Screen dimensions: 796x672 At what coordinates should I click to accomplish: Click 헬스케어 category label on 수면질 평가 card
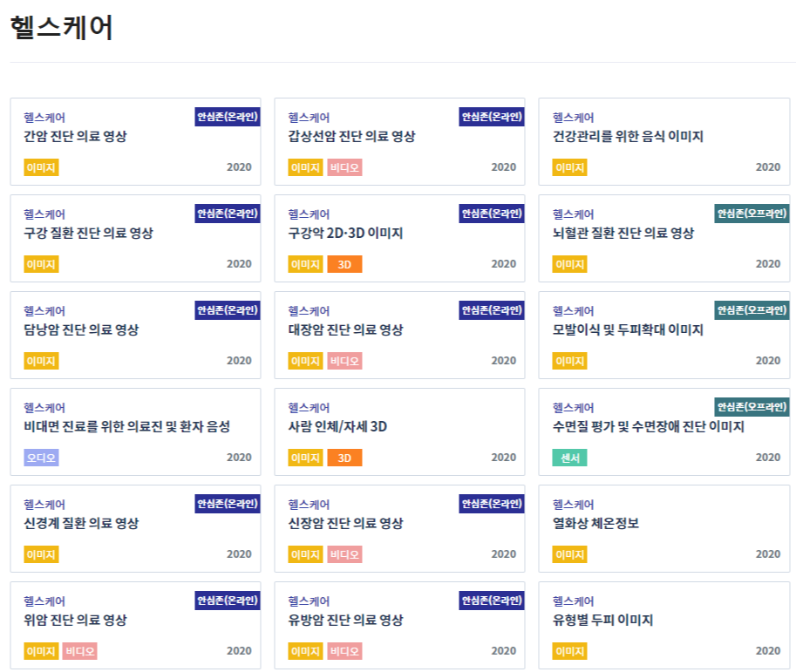point(573,408)
